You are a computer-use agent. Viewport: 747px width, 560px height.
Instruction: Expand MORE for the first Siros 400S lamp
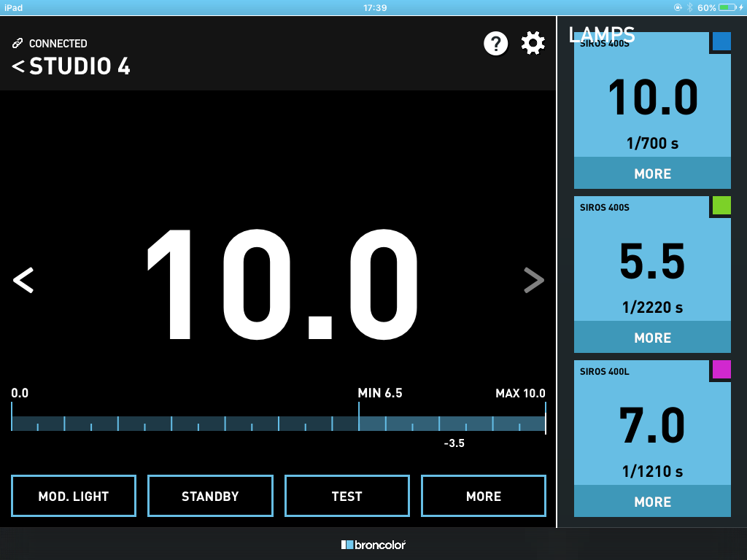(652, 174)
